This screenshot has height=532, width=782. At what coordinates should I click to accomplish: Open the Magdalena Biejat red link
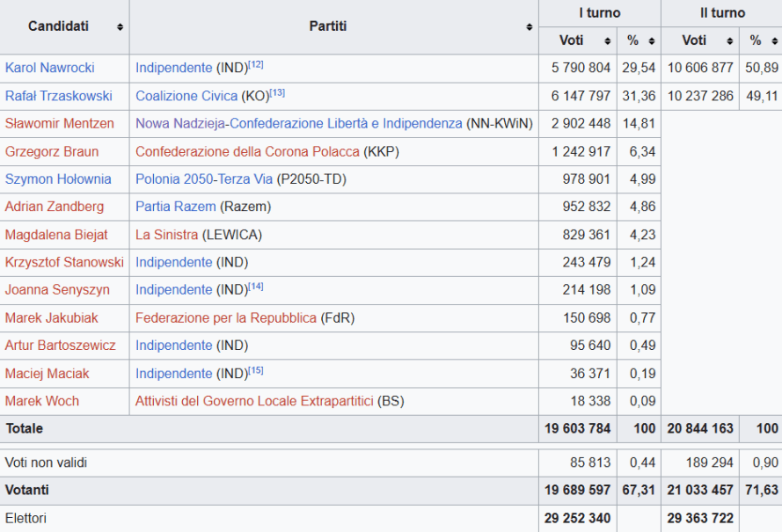point(56,235)
